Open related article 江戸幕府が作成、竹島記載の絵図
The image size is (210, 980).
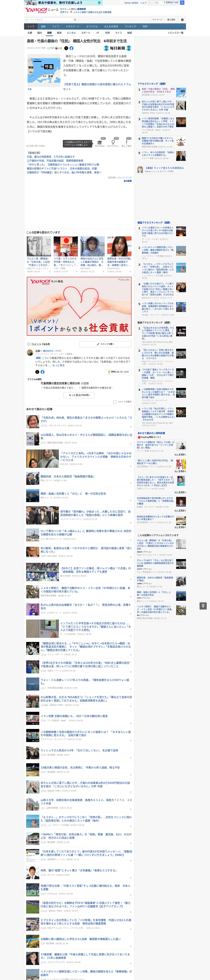coord(55,161)
